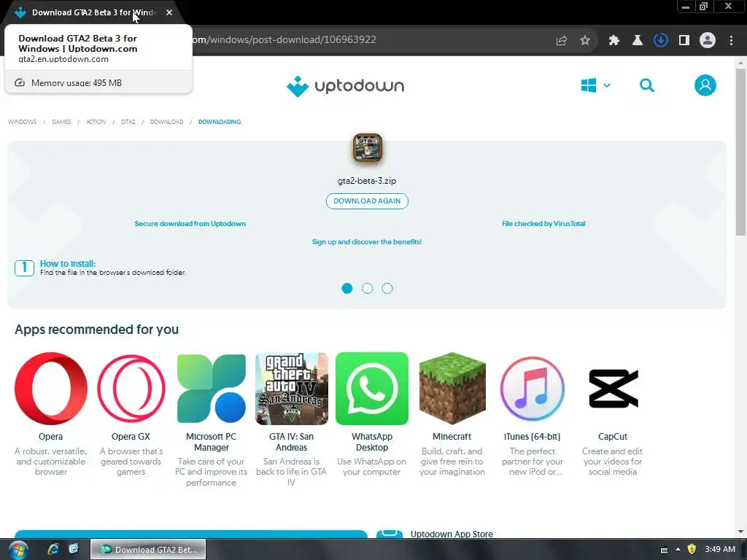747x560 pixels.
Task: Click the DOWNLOADING breadcrumb
Action: pyautogui.click(x=220, y=122)
